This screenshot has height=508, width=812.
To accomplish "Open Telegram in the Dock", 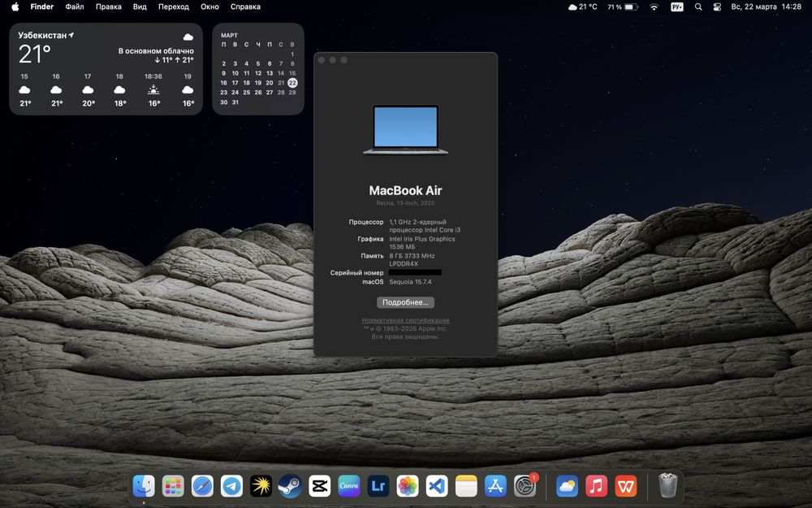I will pyautogui.click(x=231, y=486).
